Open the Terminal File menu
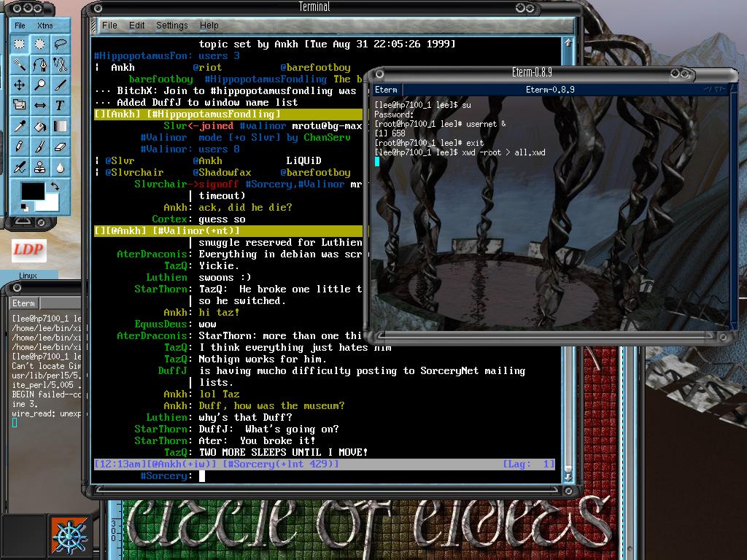The height and width of the screenshot is (560, 747). (109, 26)
